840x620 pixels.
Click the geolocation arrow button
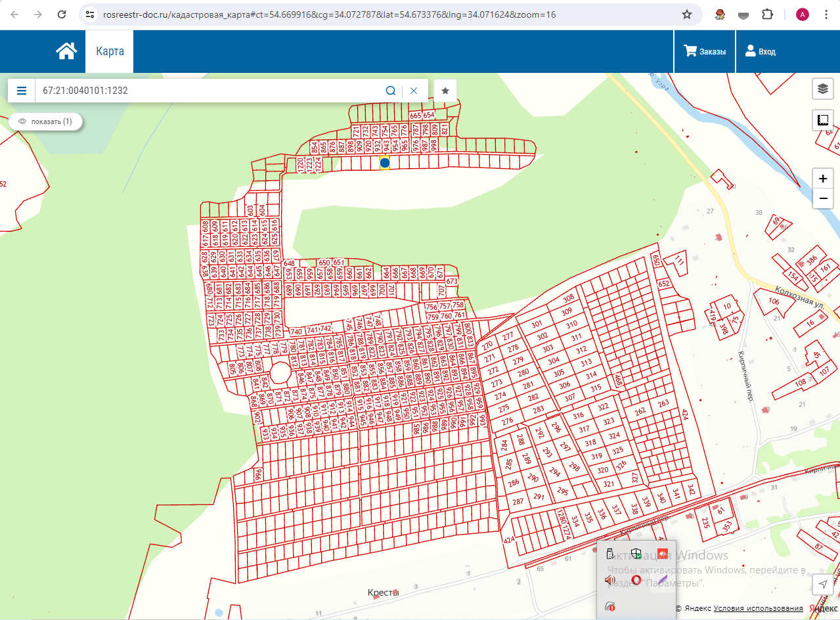(822, 585)
